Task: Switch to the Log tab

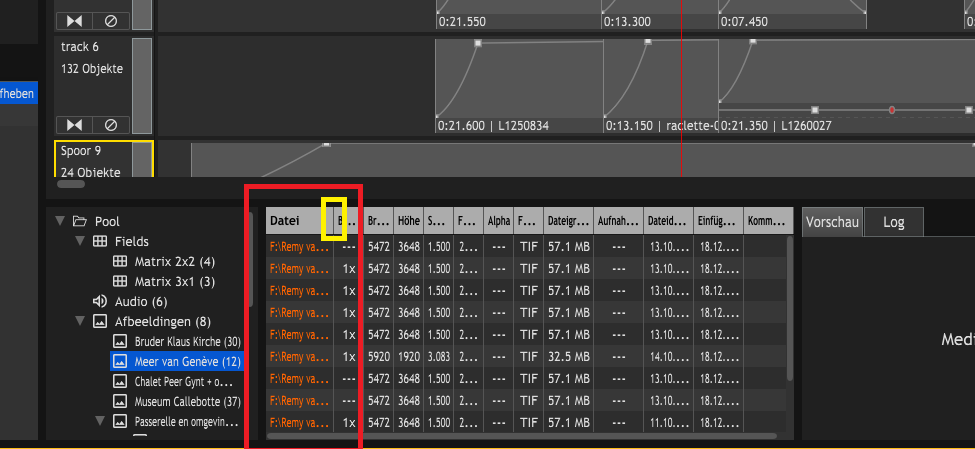Action: pyautogui.click(x=893, y=221)
